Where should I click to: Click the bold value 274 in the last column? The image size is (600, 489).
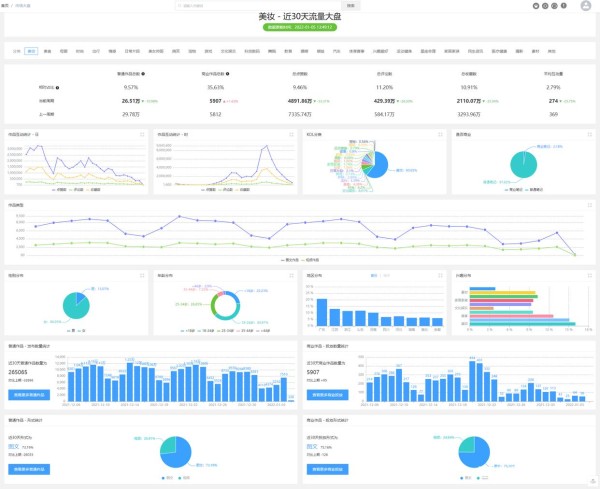coord(553,101)
